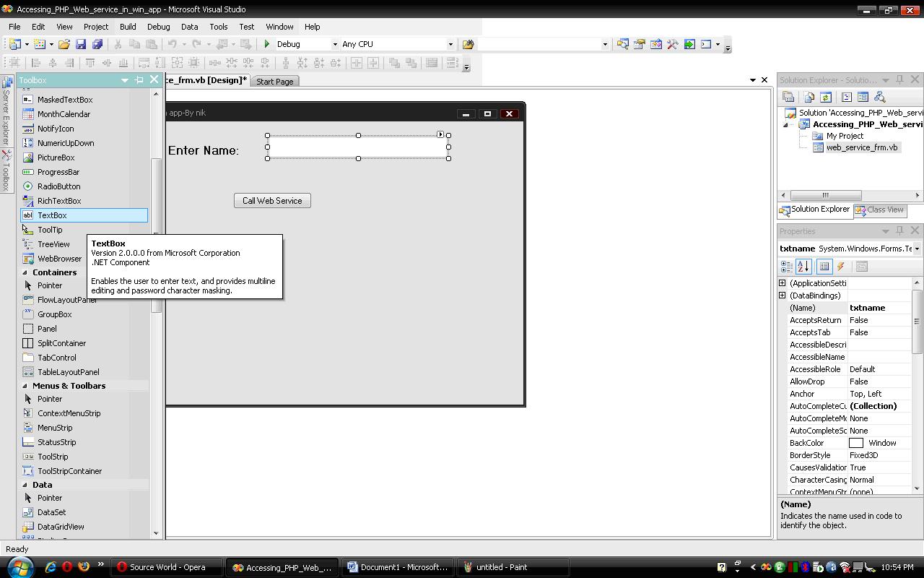The width and height of the screenshot is (924, 578).
Task: Pin the Toolbox panel with auto-hide icon
Action: point(139,80)
